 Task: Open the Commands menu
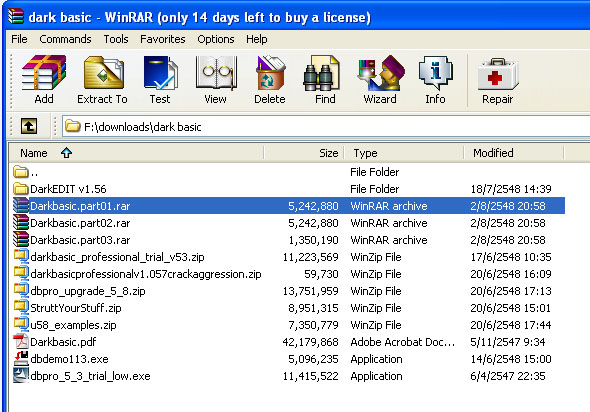pyautogui.click(x=65, y=39)
